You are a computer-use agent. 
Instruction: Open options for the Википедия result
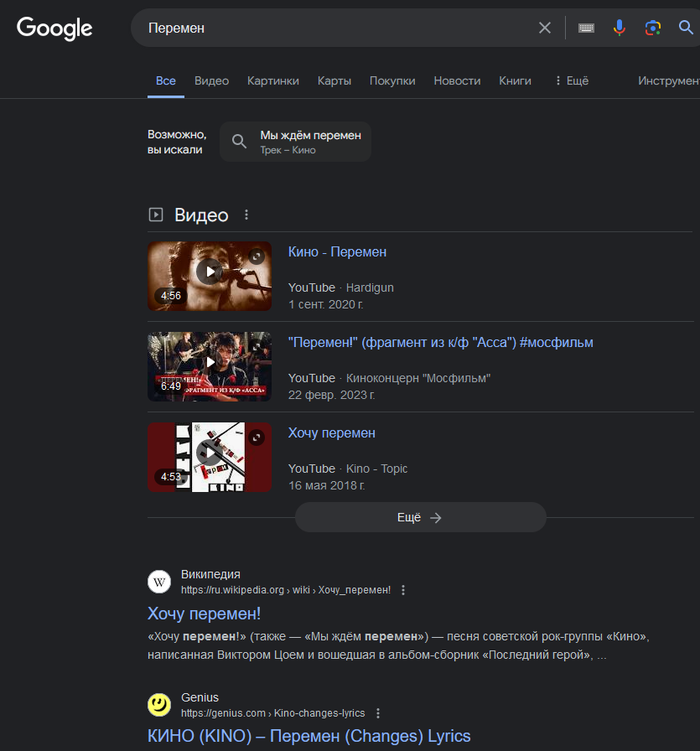pos(403,590)
